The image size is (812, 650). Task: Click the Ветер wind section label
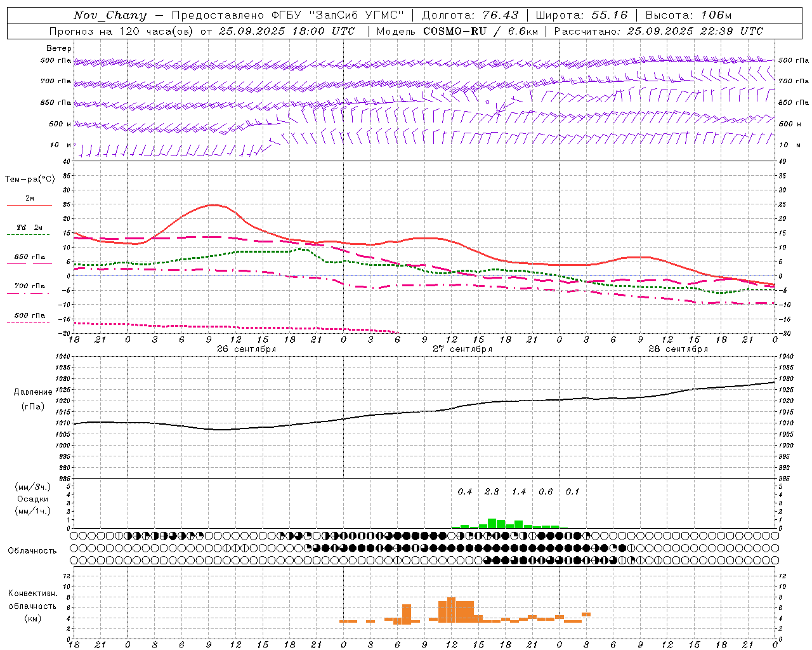(x=59, y=48)
